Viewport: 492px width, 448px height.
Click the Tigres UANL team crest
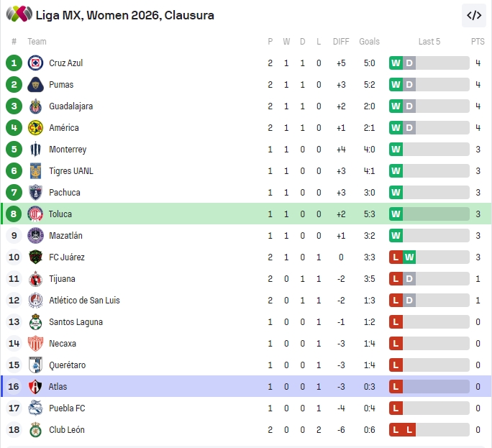pyautogui.click(x=35, y=171)
